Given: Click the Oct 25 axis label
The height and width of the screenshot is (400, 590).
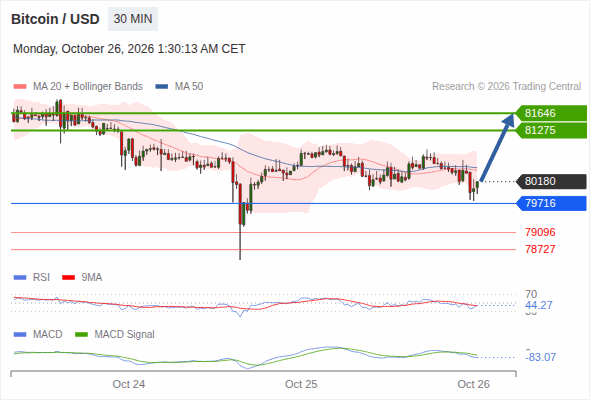Looking at the screenshot, I should point(301,384).
